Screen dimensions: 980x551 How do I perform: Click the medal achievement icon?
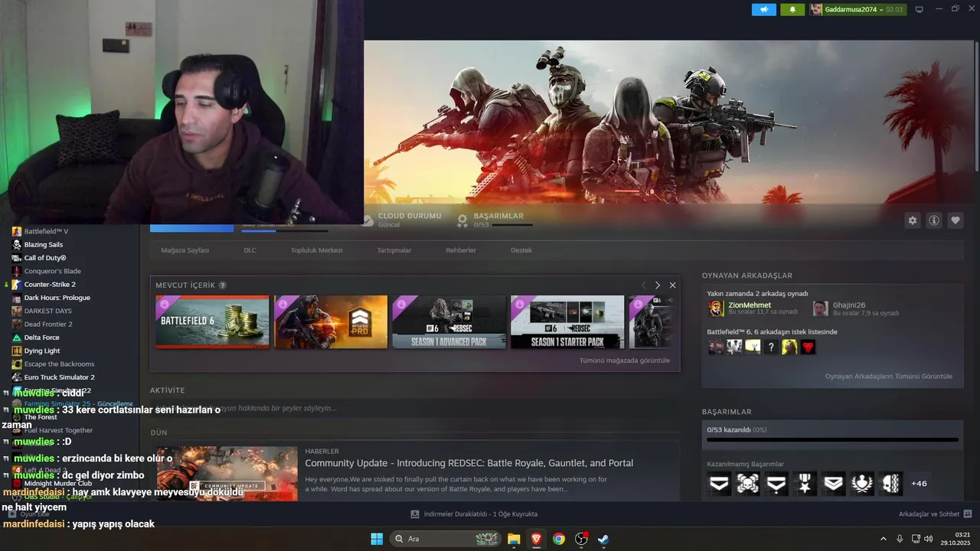pyautogui.click(x=805, y=484)
